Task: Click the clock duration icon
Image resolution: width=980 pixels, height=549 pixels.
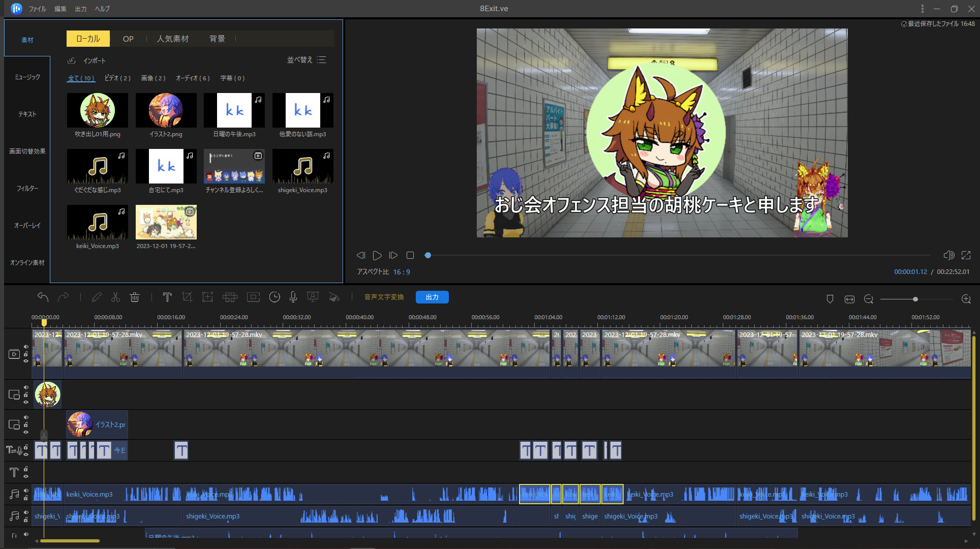Action: 274,297
